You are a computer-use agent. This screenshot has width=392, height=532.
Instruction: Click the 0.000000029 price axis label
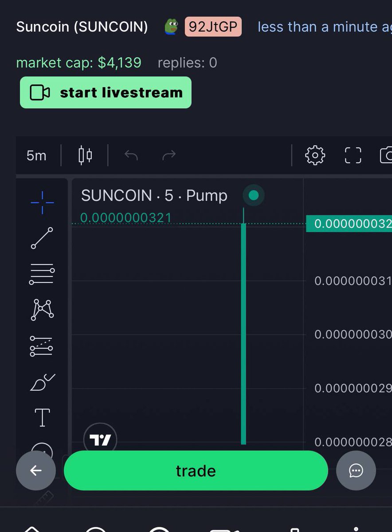(353, 388)
